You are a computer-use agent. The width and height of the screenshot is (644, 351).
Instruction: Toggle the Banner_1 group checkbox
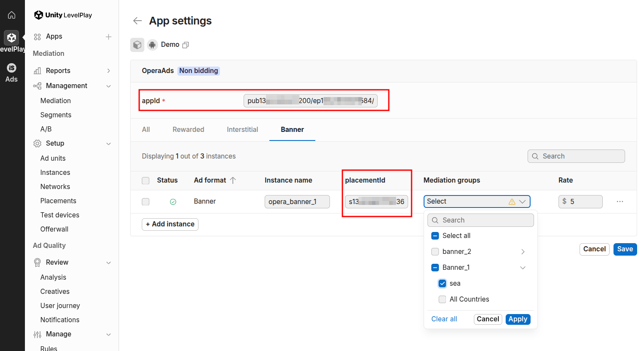(435, 268)
